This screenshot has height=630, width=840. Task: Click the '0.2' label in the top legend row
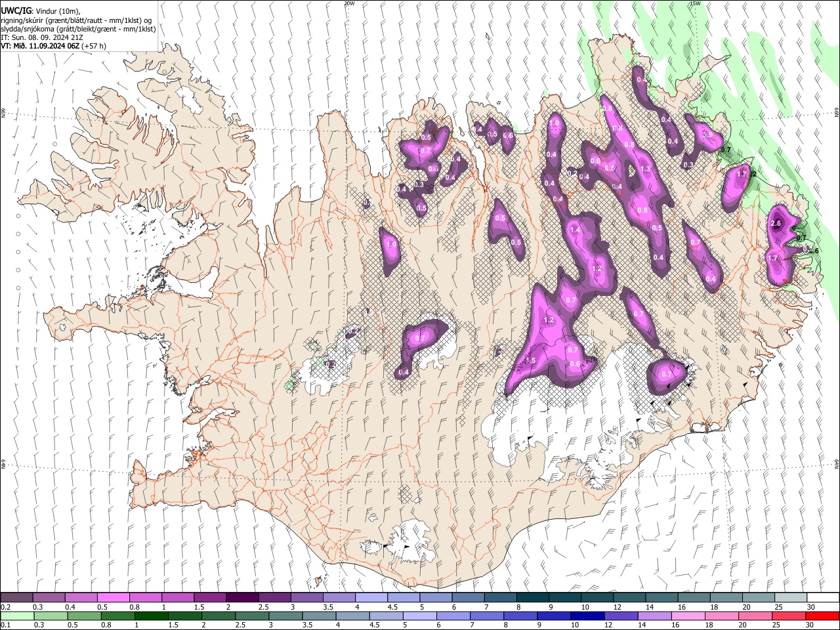coord(6,607)
